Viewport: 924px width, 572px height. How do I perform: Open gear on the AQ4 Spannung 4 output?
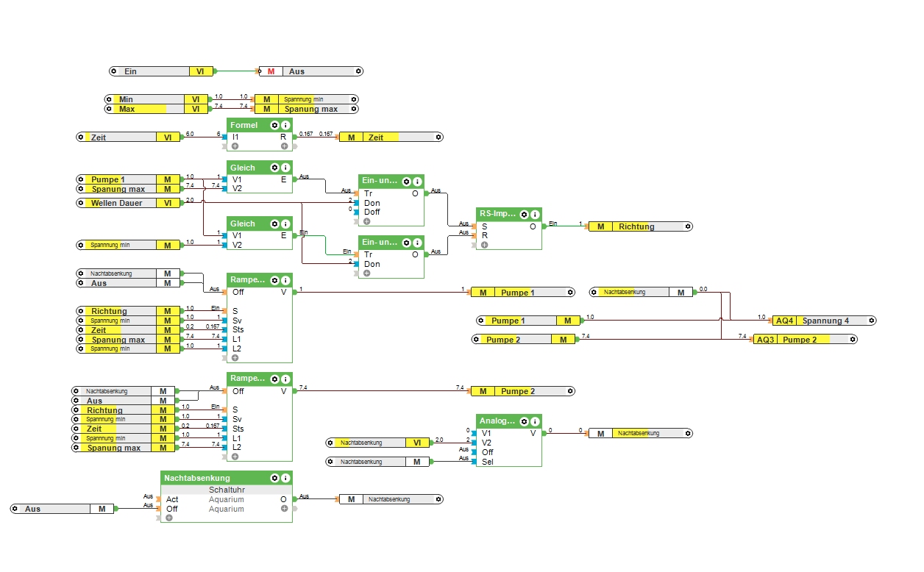pos(872,321)
